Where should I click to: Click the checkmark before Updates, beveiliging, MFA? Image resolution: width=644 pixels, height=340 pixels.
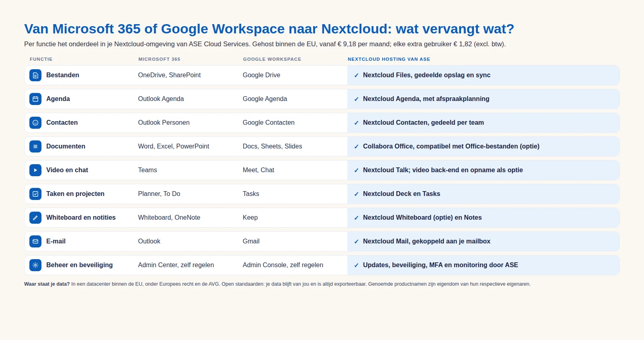356,265
